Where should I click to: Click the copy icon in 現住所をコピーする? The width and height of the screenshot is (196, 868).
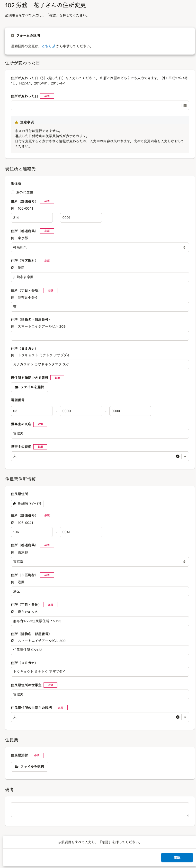[x=15, y=504]
